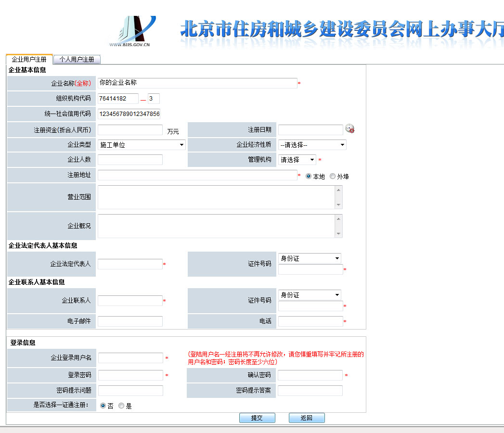Focus the 企业法定代表人 name field
504x433 pixels.
[x=130, y=264]
